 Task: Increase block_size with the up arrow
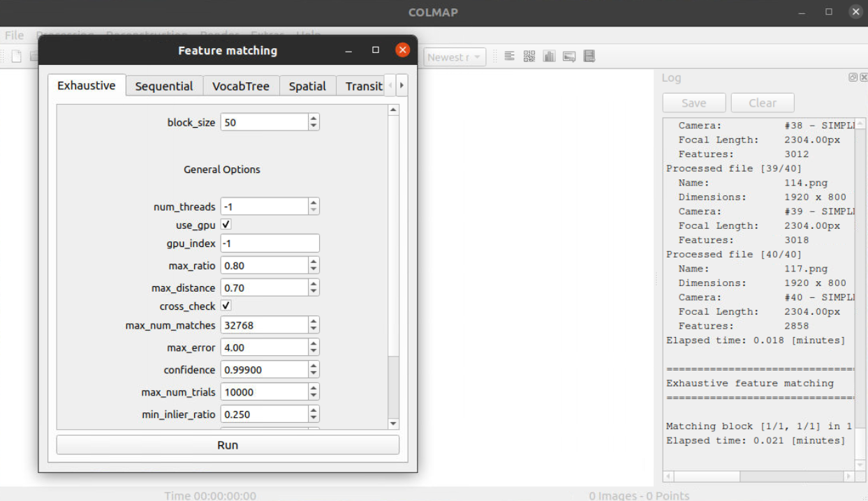(x=314, y=119)
